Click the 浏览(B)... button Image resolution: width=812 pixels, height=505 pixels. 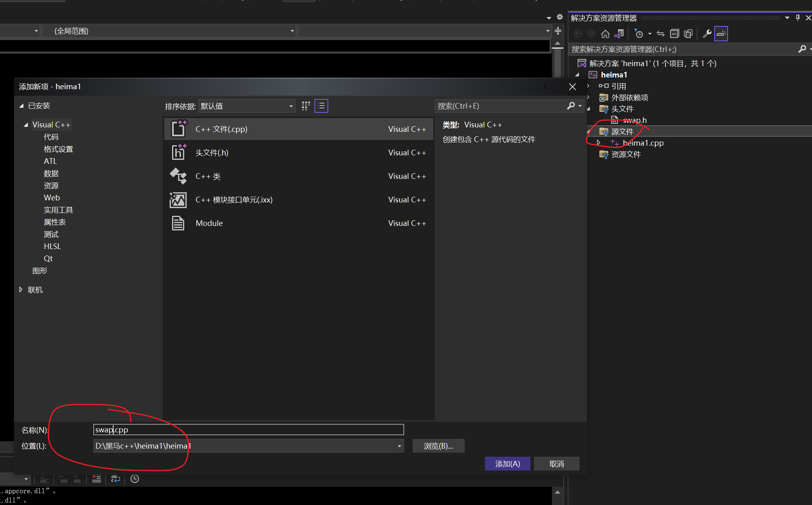click(438, 446)
